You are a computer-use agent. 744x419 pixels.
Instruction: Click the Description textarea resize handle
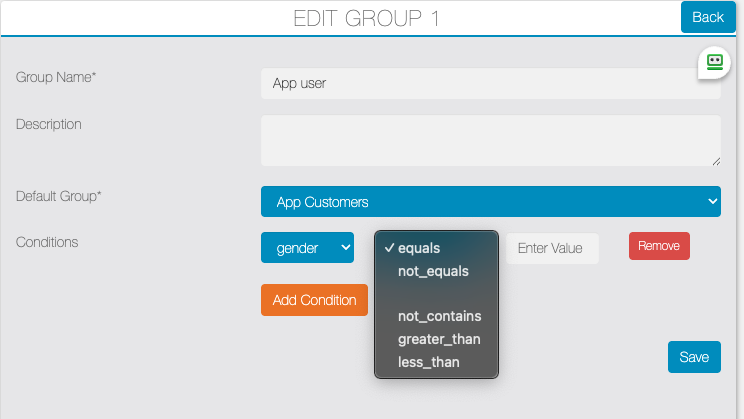pyautogui.click(x=716, y=161)
